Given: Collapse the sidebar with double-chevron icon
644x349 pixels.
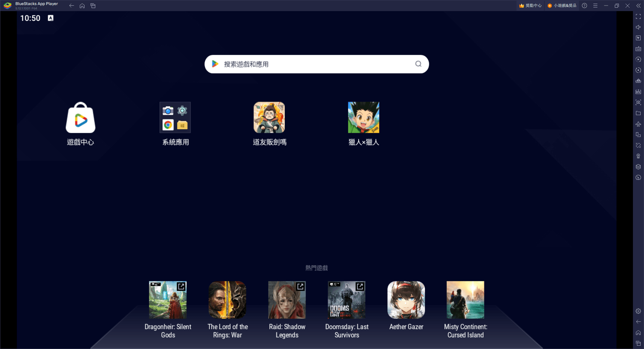Looking at the screenshot, I should (x=638, y=6).
